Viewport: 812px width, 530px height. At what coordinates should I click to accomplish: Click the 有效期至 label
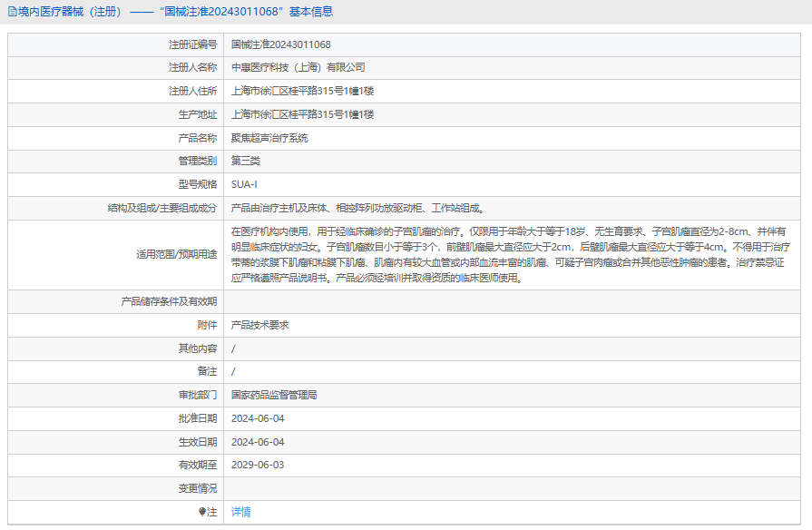197,465
